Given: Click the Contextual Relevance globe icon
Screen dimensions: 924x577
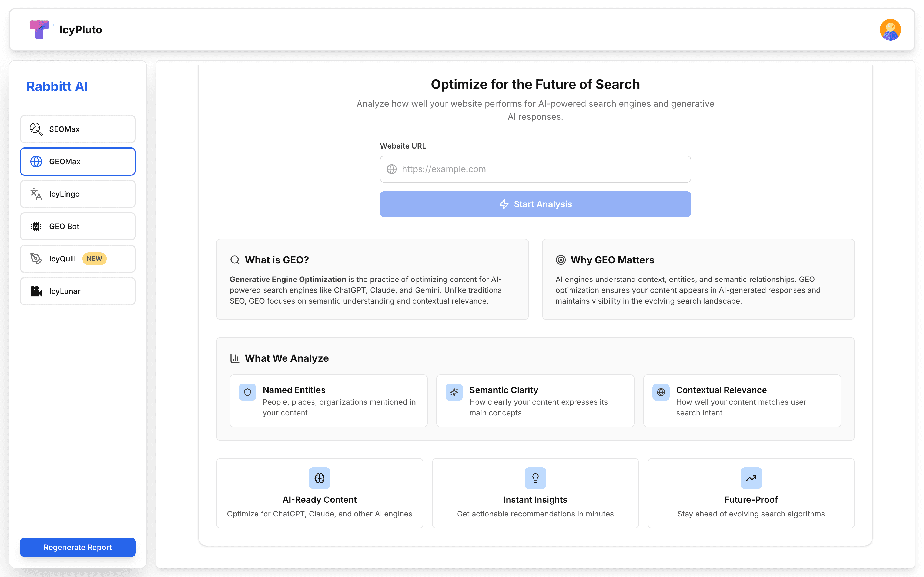Looking at the screenshot, I should [x=661, y=392].
